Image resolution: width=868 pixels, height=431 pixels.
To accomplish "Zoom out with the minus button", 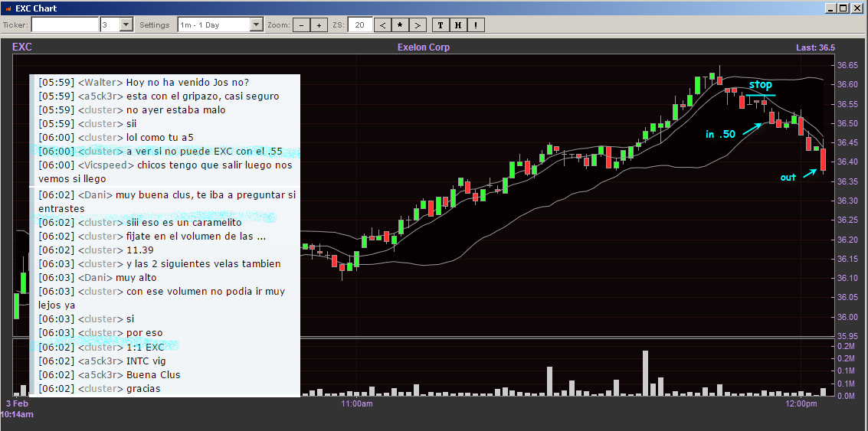I will [301, 25].
